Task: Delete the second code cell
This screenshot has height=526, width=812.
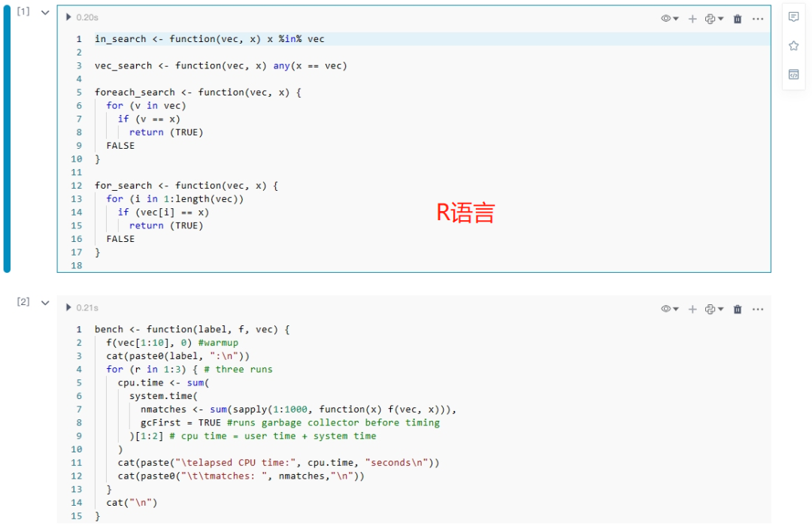Action: (x=737, y=308)
